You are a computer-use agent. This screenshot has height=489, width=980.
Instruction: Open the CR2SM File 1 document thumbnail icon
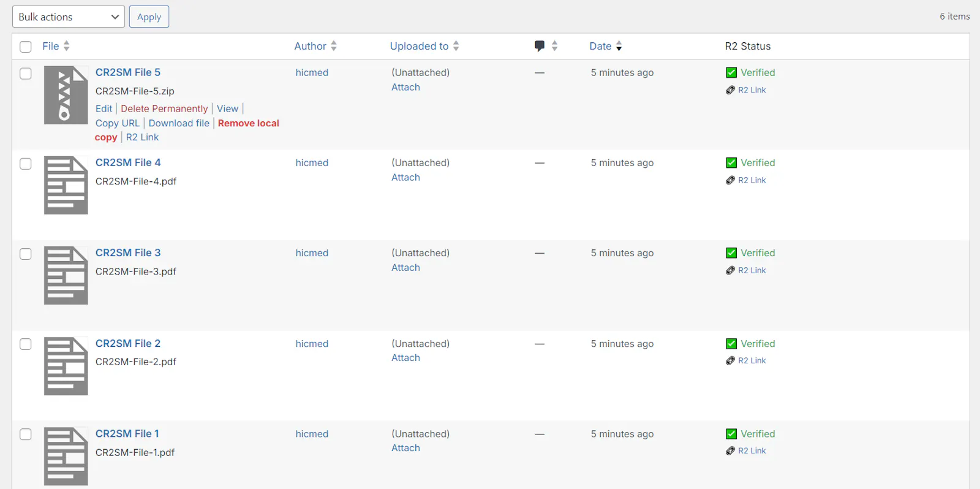(x=66, y=456)
